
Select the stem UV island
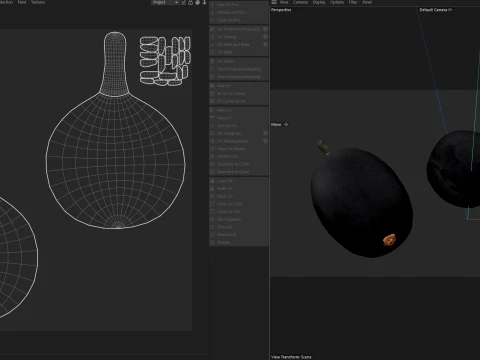click(115, 63)
